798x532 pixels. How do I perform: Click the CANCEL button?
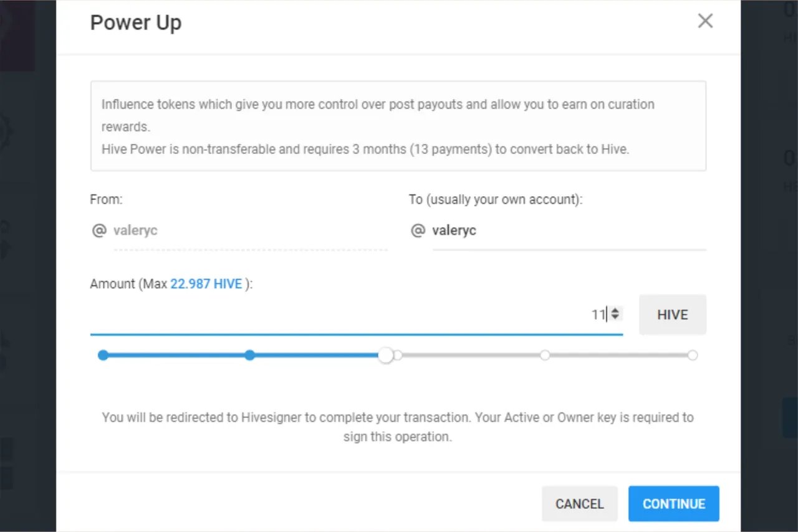click(580, 503)
